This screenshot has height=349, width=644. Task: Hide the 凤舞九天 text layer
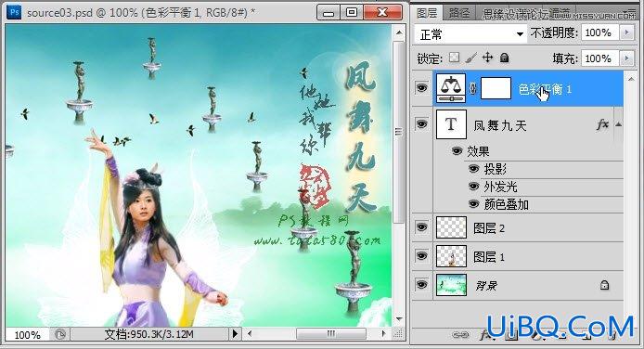[x=421, y=124]
